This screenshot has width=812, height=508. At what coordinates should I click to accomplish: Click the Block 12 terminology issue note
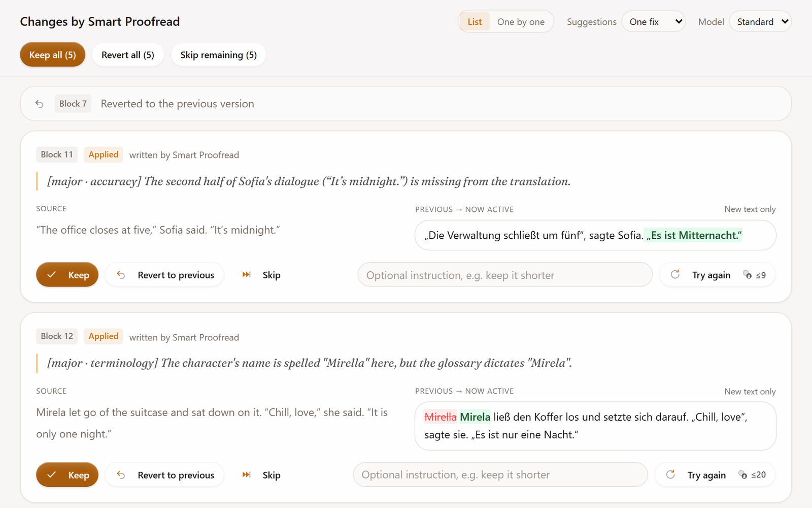pyautogui.click(x=310, y=363)
